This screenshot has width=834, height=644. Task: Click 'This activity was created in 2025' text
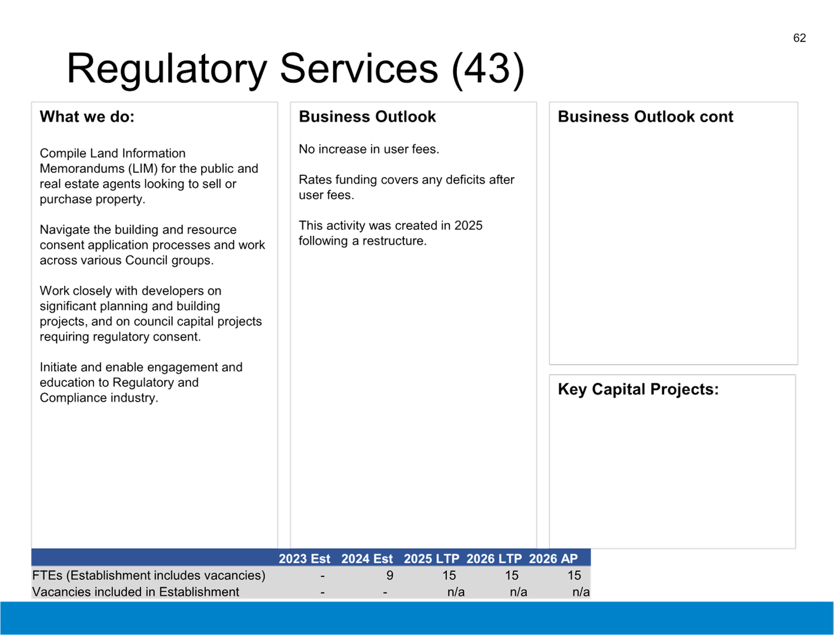(x=391, y=233)
